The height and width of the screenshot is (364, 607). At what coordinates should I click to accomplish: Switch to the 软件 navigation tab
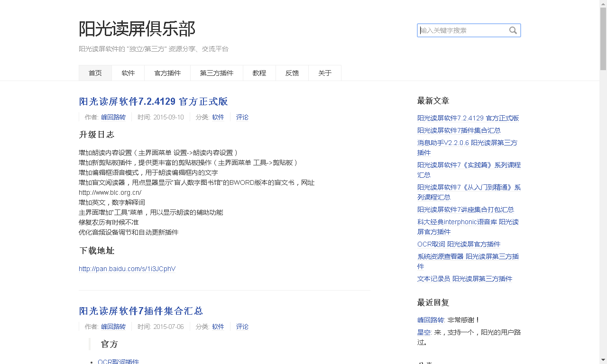click(x=128, y=73)
